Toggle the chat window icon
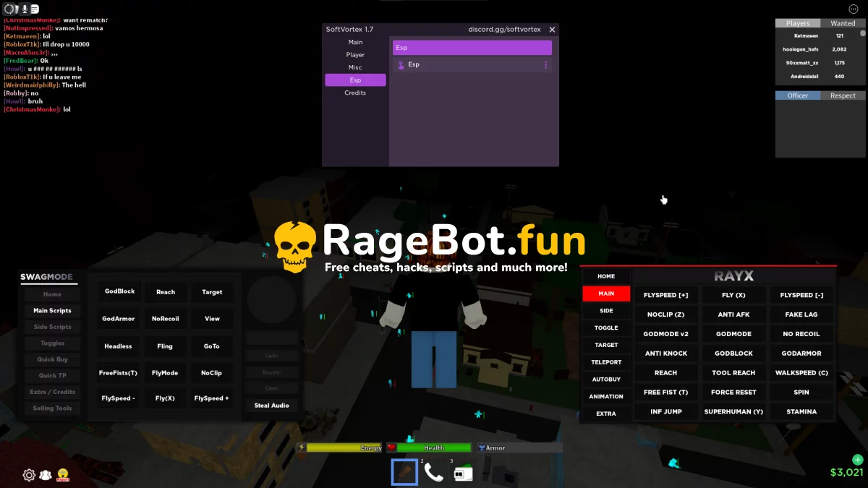 [35, 9]
